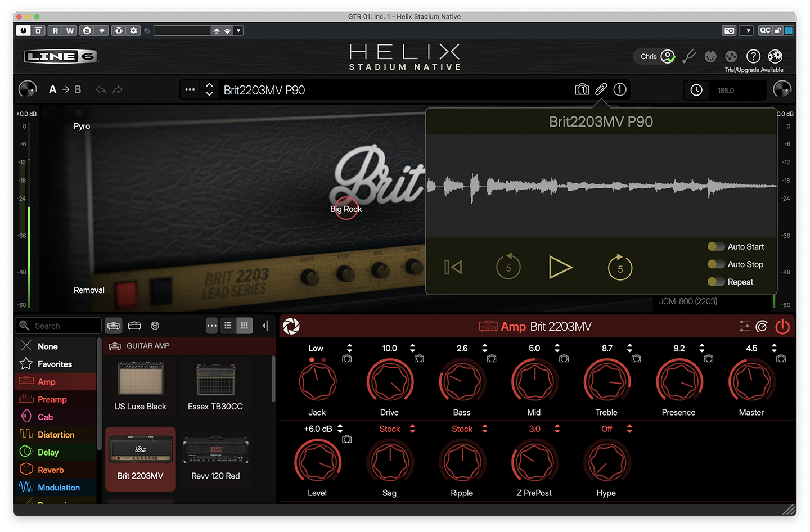Switch model browser to grid view
The width and height of the screenshot is (810, 532).
tap(244, 326)
